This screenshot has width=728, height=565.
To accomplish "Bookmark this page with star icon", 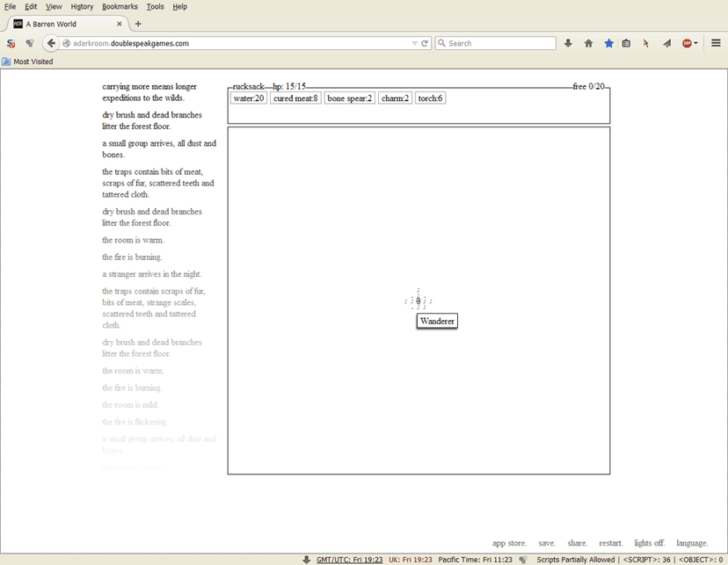I will (608, 43).
